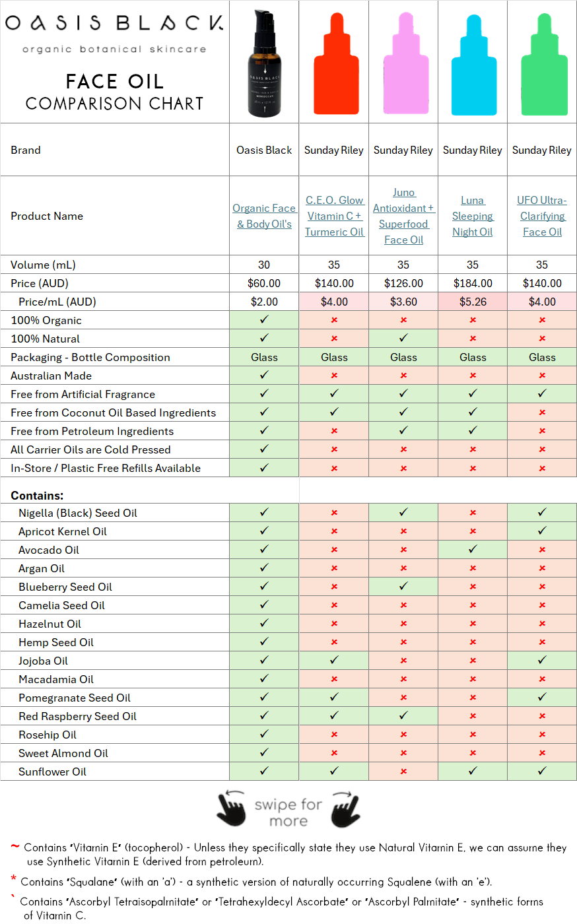
Task: Click the C.E.O. Glow checkmark in Jojoba Oil row
Action: point(334,660)
